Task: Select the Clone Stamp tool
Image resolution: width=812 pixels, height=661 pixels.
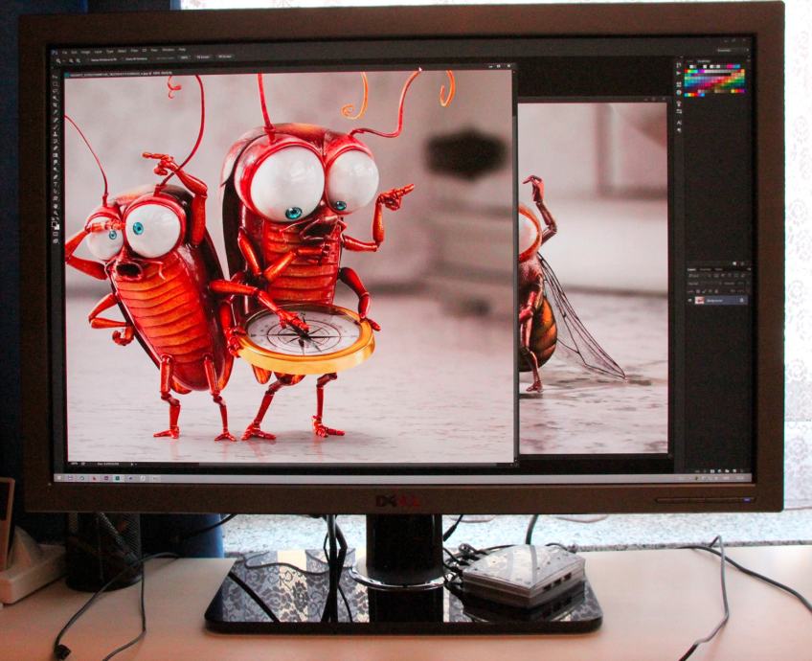Action: pos(55,134)
